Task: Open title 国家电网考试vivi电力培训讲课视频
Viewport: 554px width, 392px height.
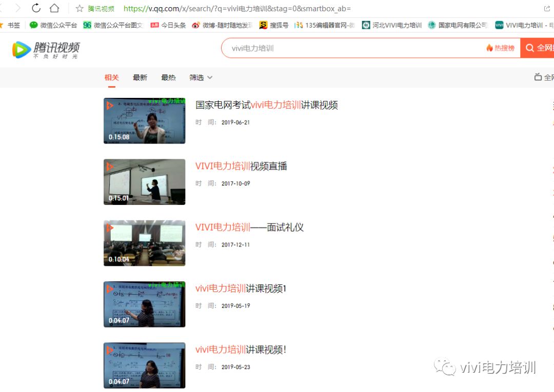Action: click(x=266, y=105)
